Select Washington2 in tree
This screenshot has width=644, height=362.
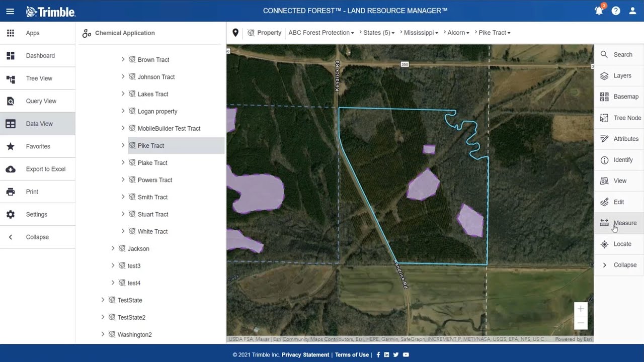(x=134, y=334)
